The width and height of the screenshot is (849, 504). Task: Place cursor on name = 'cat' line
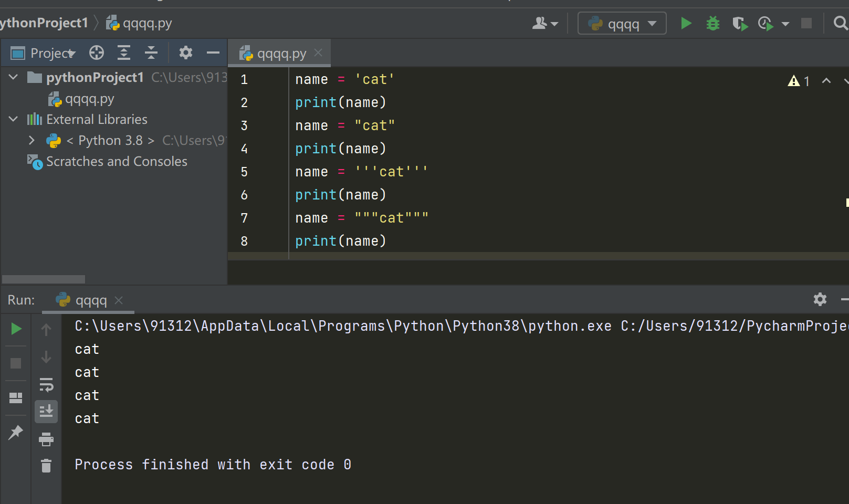click(344, 79)
